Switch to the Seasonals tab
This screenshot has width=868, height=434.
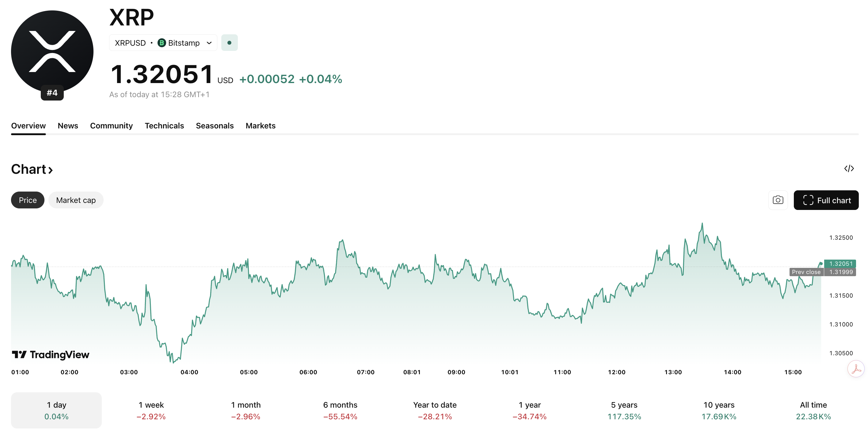[215, 125]
